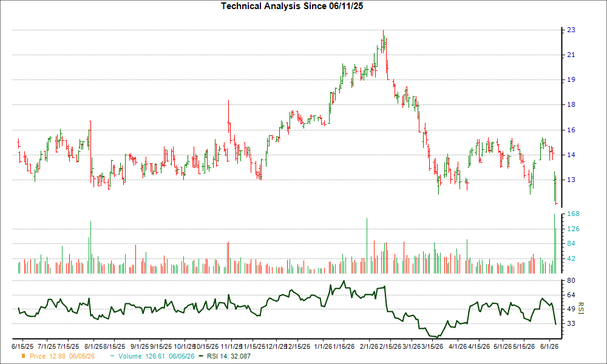Screen dimensions: 607x364
Task: Click the volume axis label 126
Action: tap(574, 229)
